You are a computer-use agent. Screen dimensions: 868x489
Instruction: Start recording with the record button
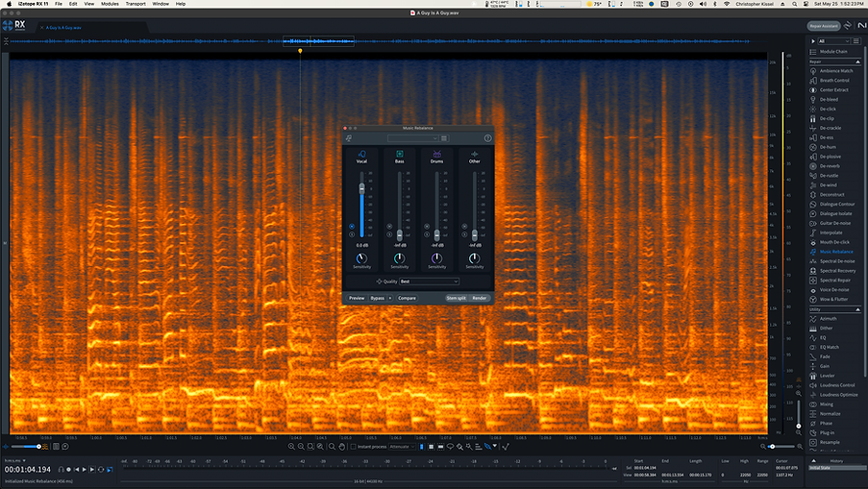click(68, 470)
